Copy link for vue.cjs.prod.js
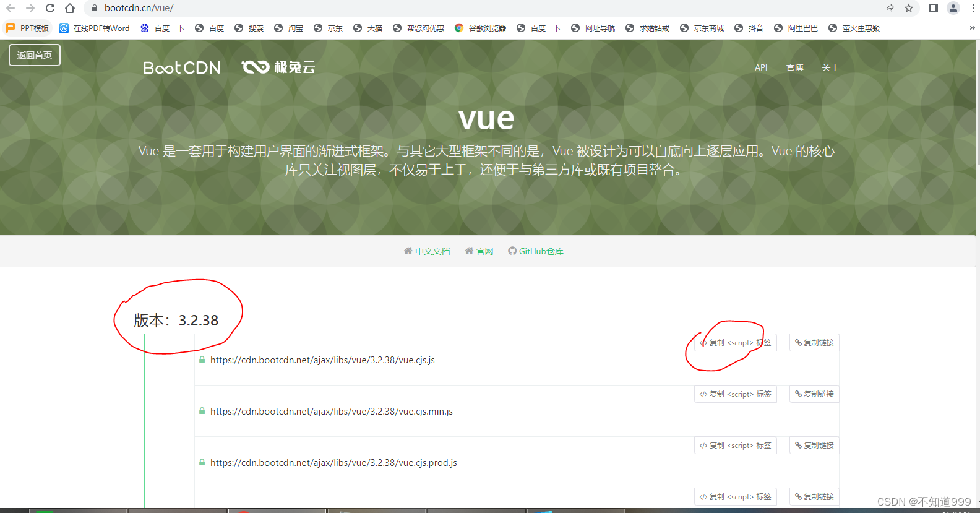The width and height of the screenshot is (980, 513). pyautogui.click(x=814, y=446)
